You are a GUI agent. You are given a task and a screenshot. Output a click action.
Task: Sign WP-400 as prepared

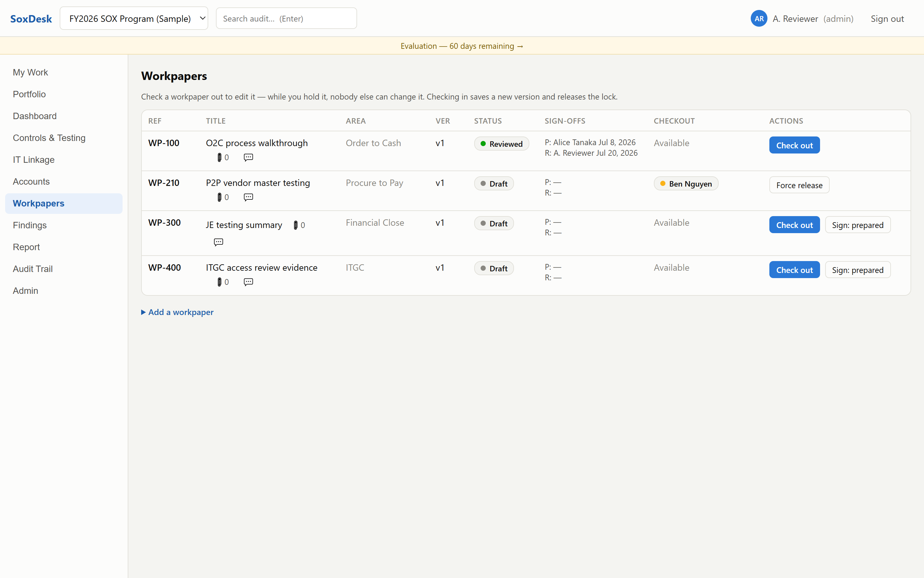point(858,270)
